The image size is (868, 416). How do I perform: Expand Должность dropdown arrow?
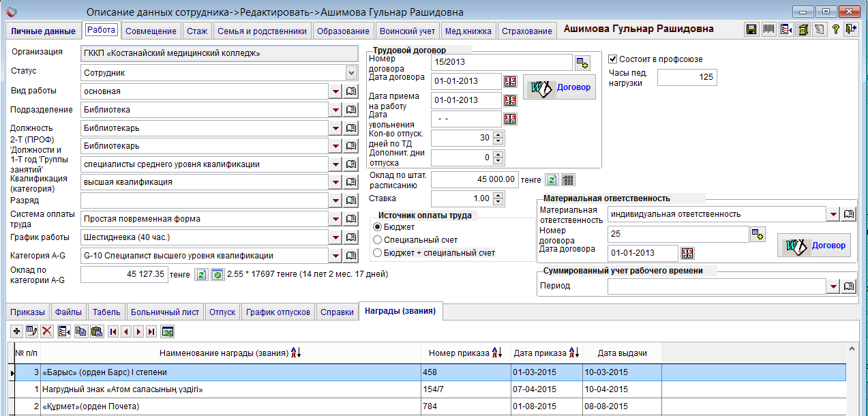[x=335, y=128]
